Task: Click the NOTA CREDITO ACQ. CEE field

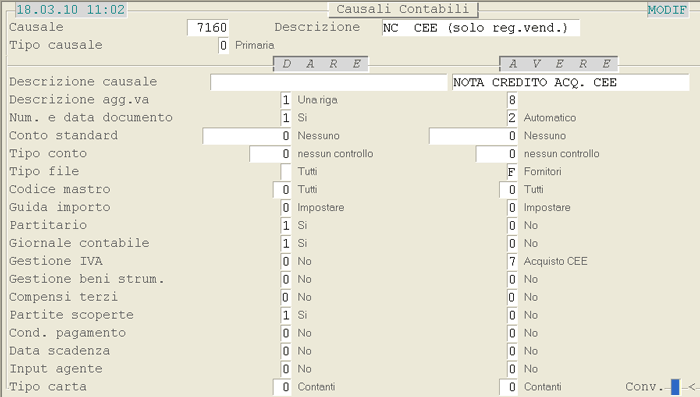Action: pos(571,82)
